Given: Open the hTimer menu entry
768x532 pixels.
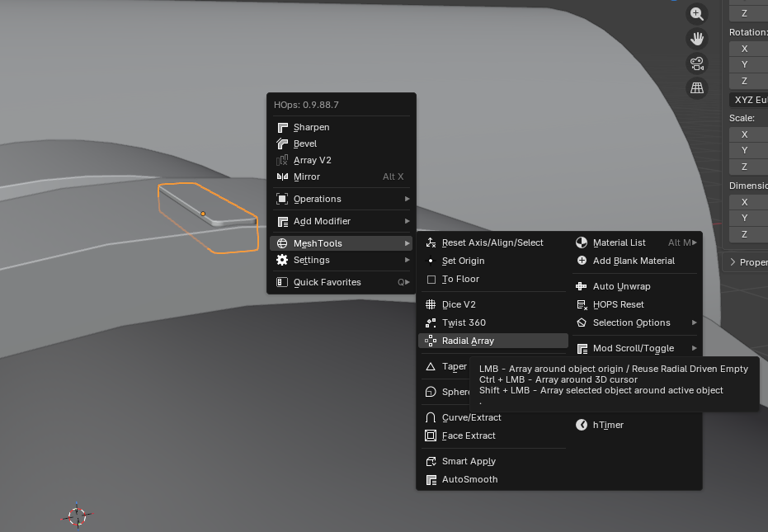Looking at the screenshot, I should (x=635, y=425).
